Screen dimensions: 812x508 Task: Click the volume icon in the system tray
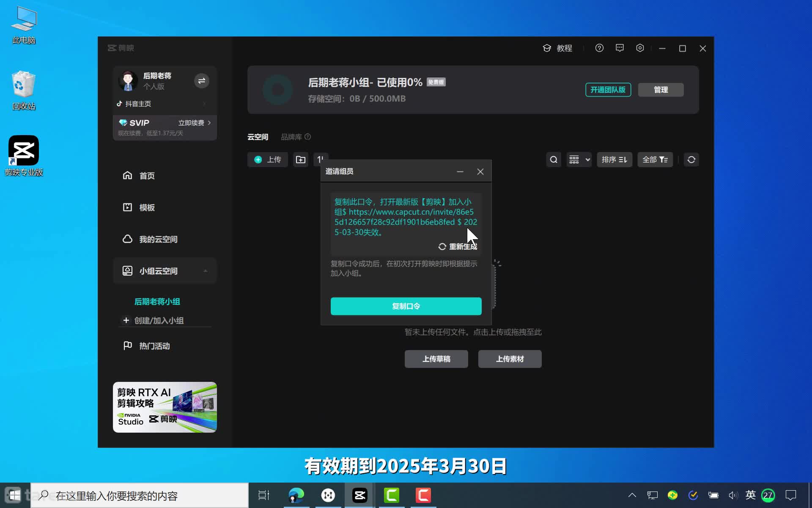(733, 495)
